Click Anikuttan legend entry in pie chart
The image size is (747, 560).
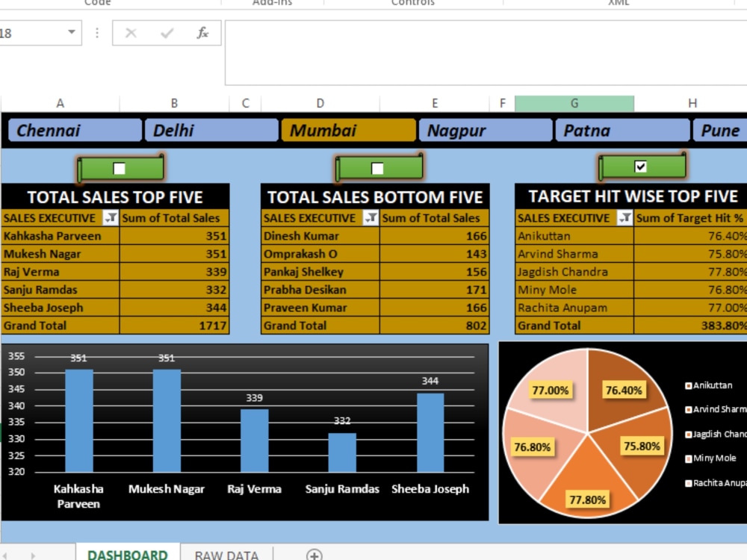708,385
